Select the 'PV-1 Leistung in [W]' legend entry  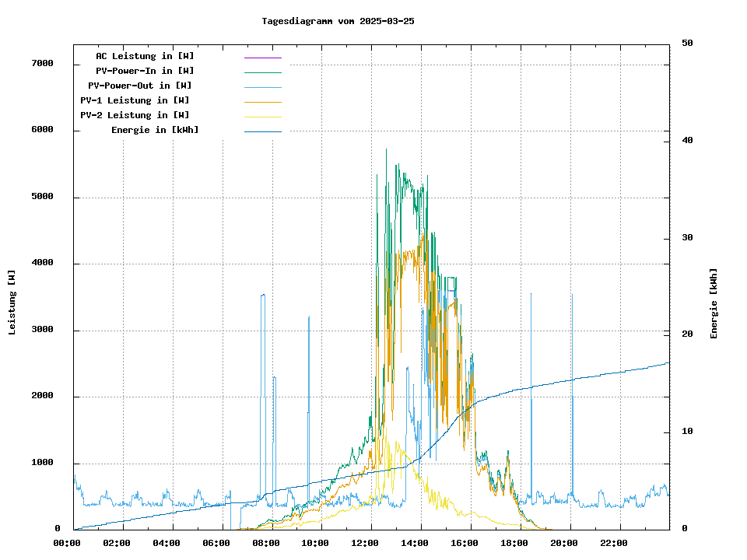coord(135,100)
